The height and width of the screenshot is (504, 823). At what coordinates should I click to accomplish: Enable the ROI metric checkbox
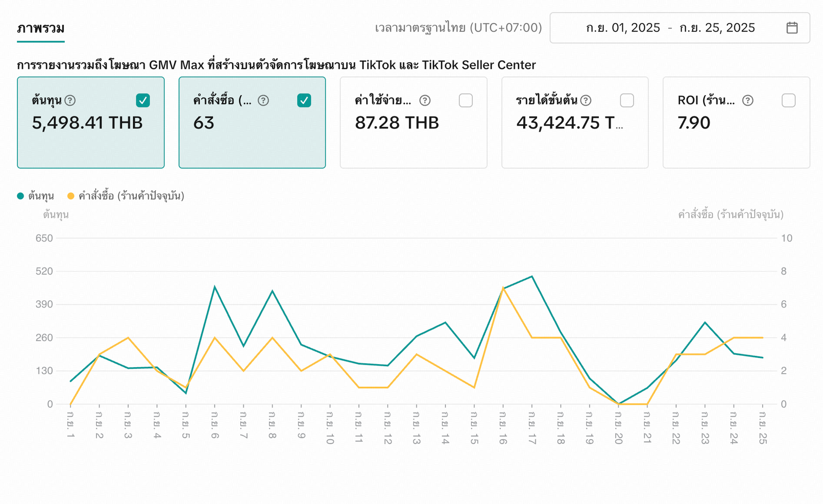tap(788, 100)
